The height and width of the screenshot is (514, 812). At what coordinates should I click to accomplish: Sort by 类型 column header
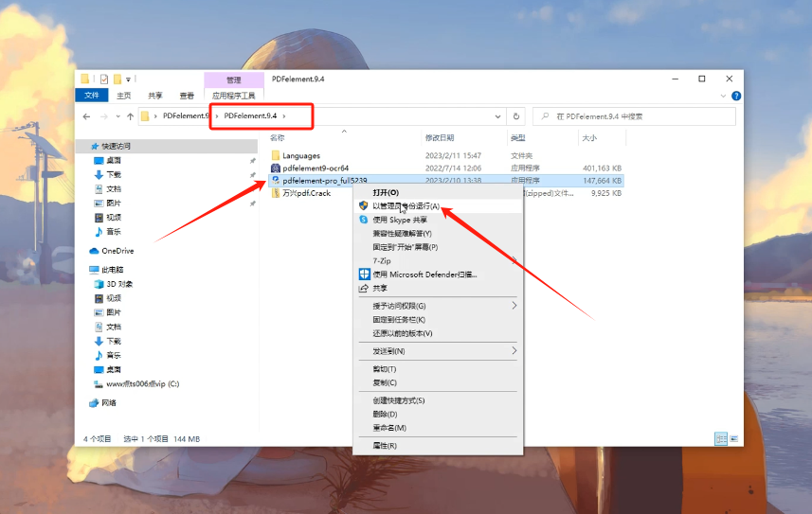point(518,137)
